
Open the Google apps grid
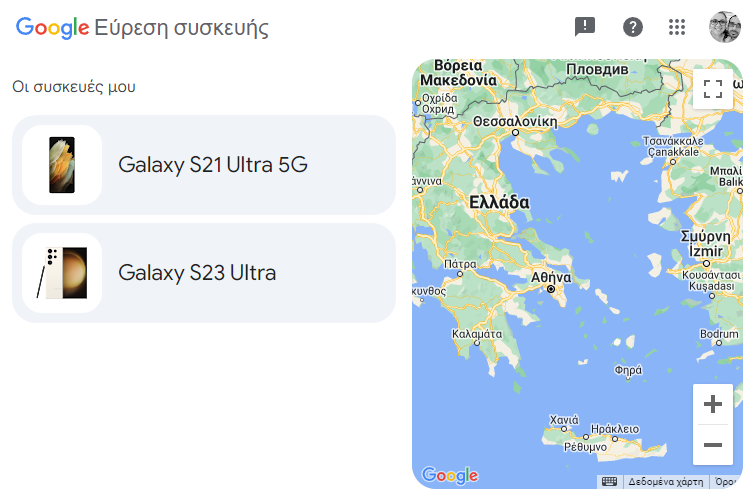677,27
